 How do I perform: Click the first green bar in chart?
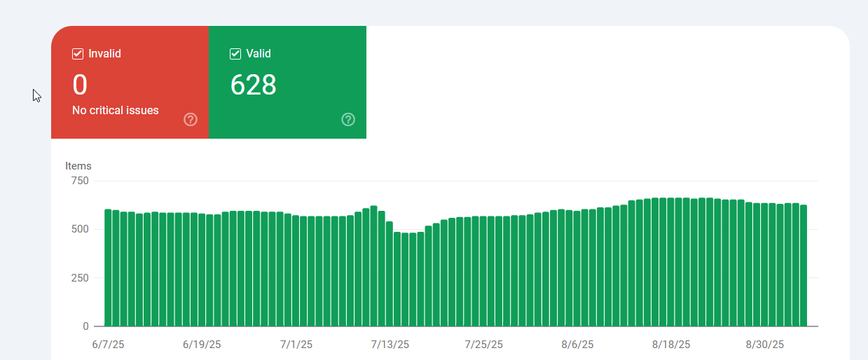coord(109,268)
